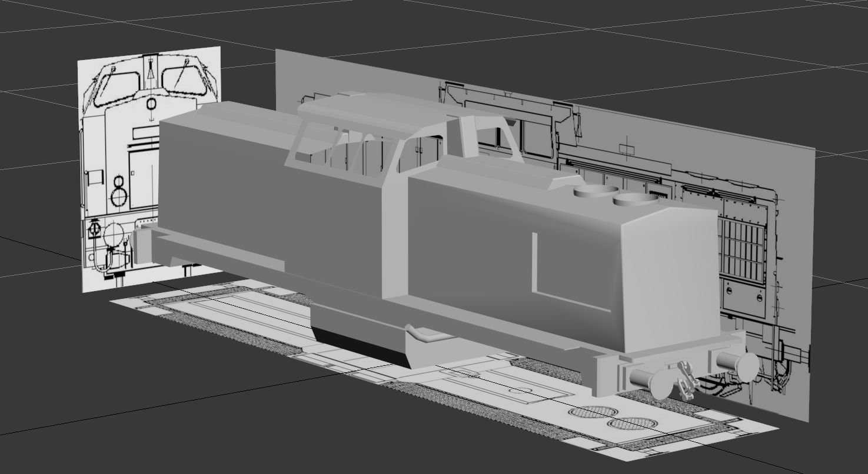868x474 pixels.
Task: Click the curved pipe near the fuel tank
Action: pos(425,335)
